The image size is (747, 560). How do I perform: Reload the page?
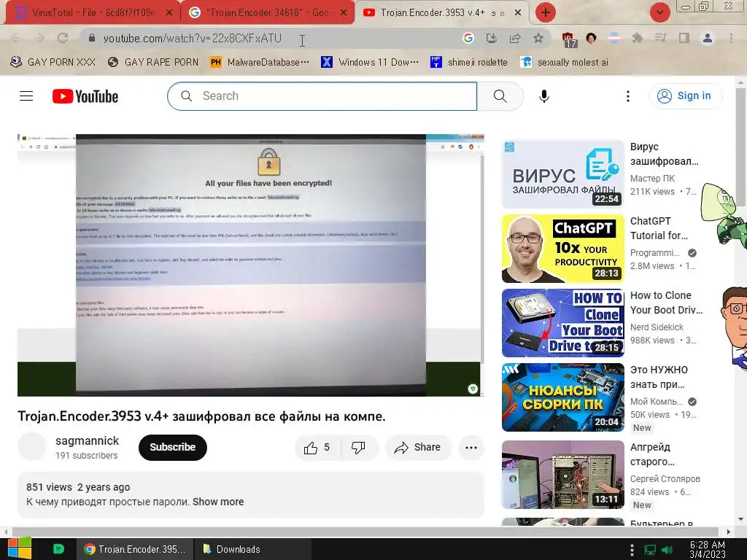tap(63, 38)
